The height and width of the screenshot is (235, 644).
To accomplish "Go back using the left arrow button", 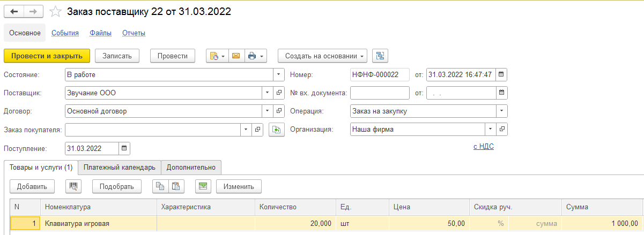I will point(14,11).
